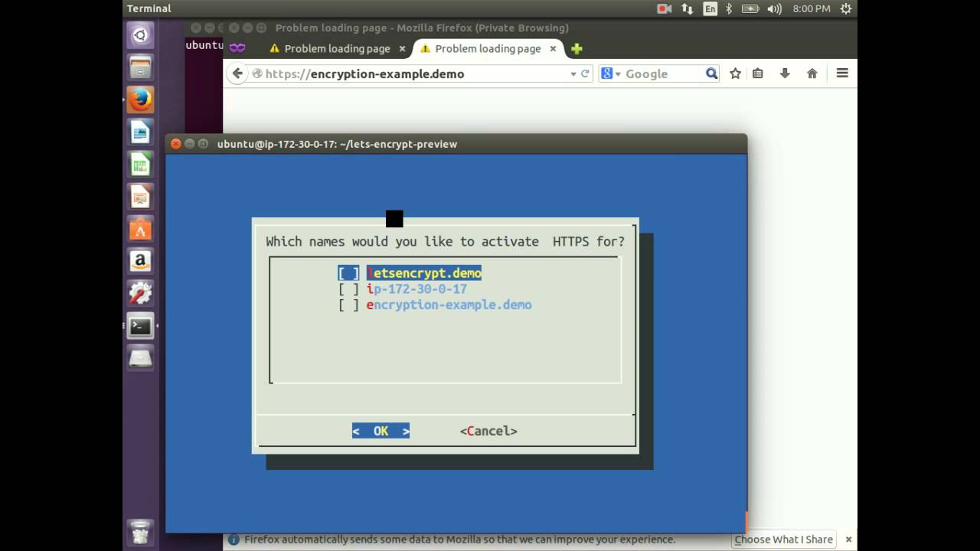Open Bluetooth indicator menu

[729, 8]
